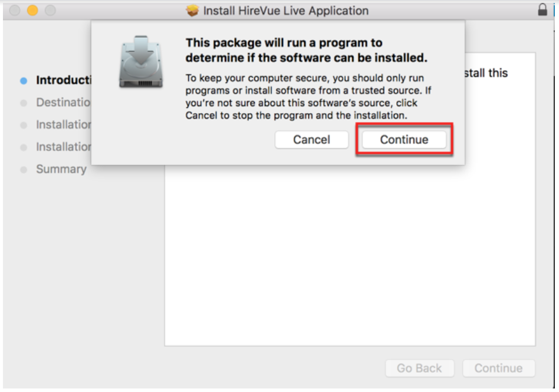
Task: Select the Introduction step in the sidebar
Action: 64,80
